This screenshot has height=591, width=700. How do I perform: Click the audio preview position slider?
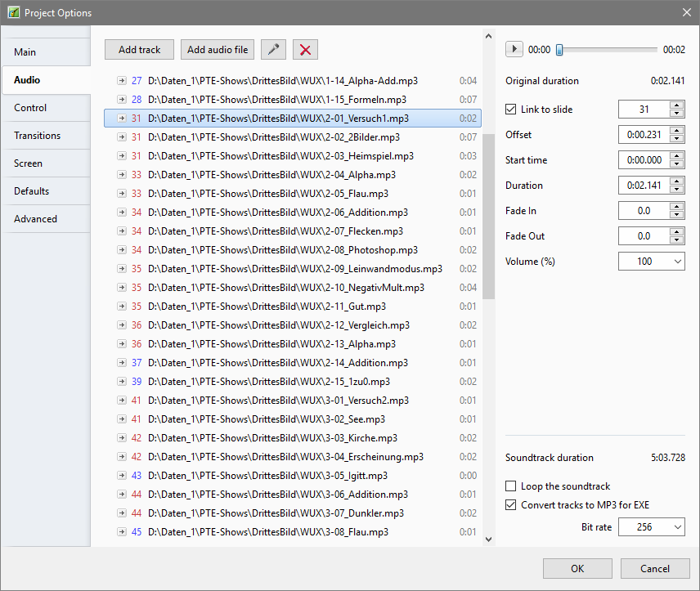pyautogui.click(x=607, y=50)
